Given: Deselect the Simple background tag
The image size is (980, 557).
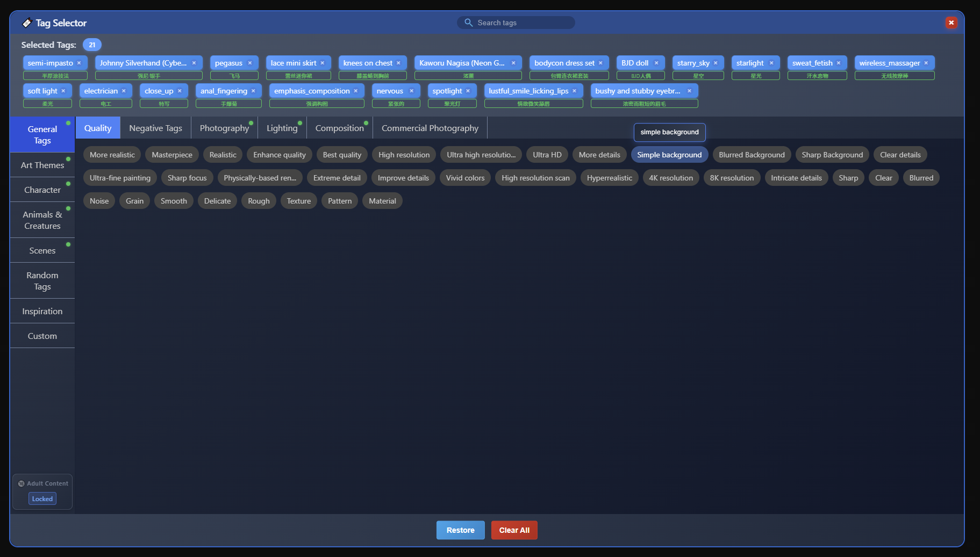Looking at the screenshot, I should tap(669, 155).
